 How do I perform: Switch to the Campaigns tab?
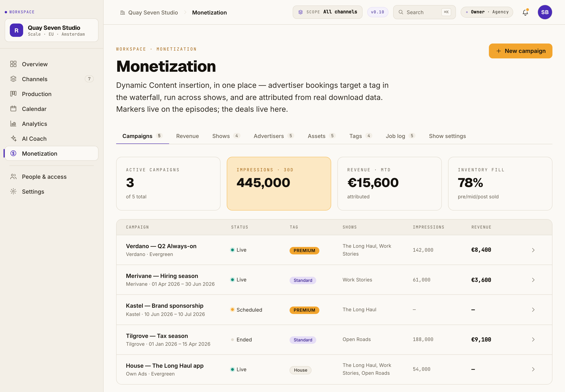[x=143, y=136]
